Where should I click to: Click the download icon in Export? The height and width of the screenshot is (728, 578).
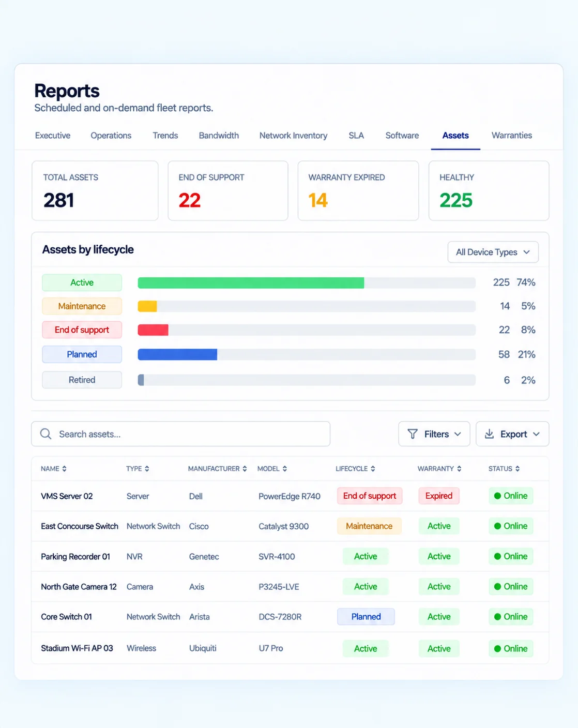489,434
